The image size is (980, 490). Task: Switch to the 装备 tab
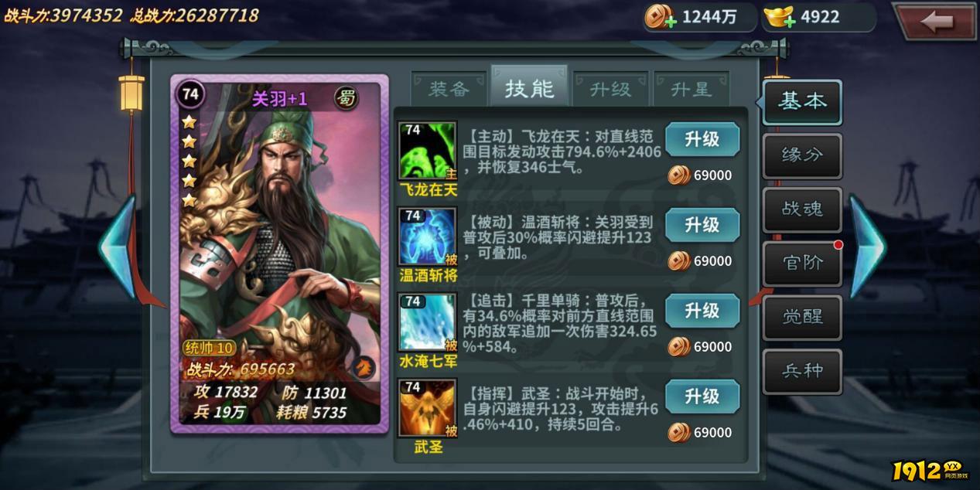point(449,89)
